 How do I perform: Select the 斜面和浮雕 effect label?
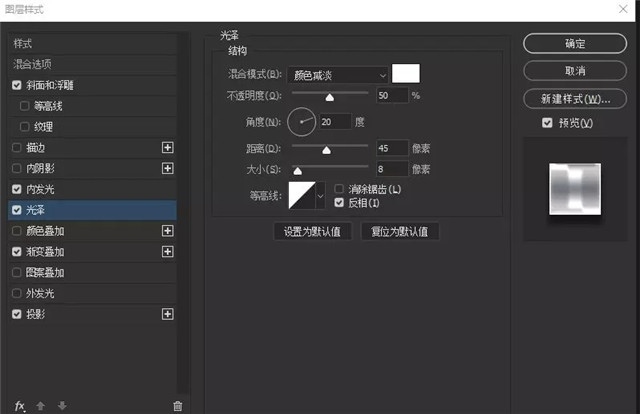50,85
